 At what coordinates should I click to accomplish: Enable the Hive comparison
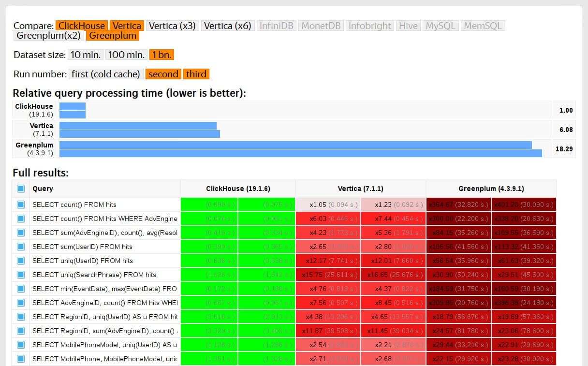pos(408,26)
